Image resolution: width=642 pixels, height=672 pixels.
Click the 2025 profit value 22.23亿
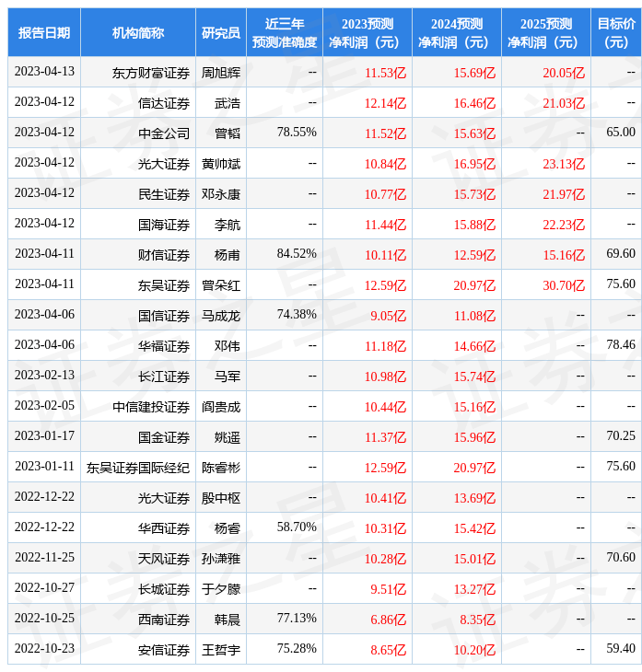(564, 225)
